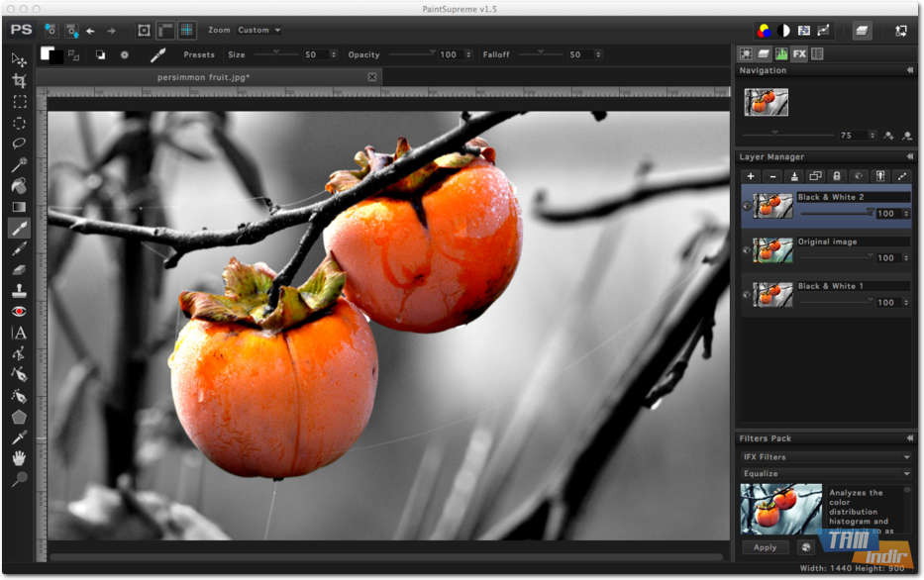Hide the Black & White 1 layer

[x=747, y=295]
